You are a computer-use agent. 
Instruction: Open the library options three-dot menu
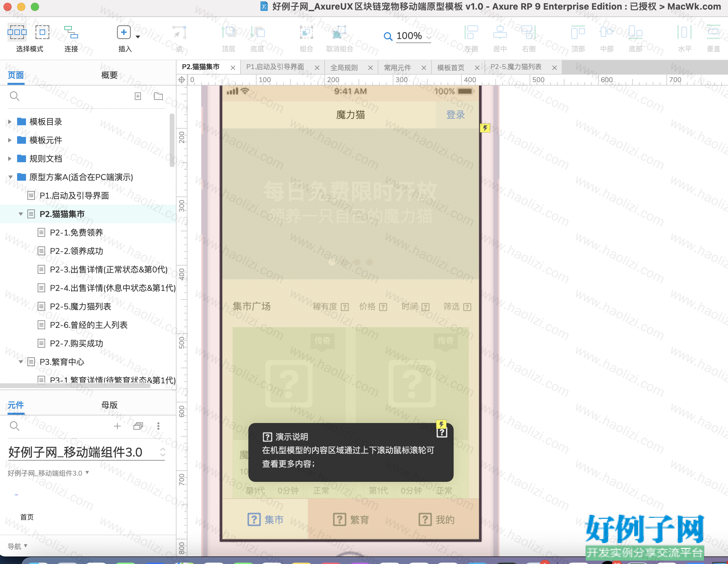158,426
